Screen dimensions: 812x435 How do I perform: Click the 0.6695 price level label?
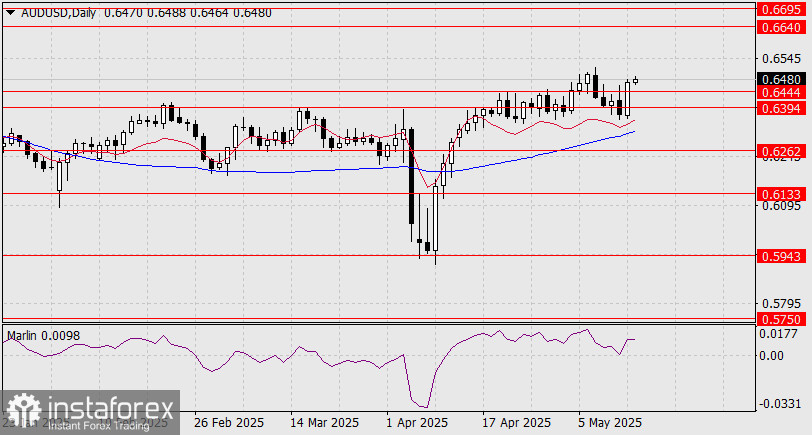(782, 9)
